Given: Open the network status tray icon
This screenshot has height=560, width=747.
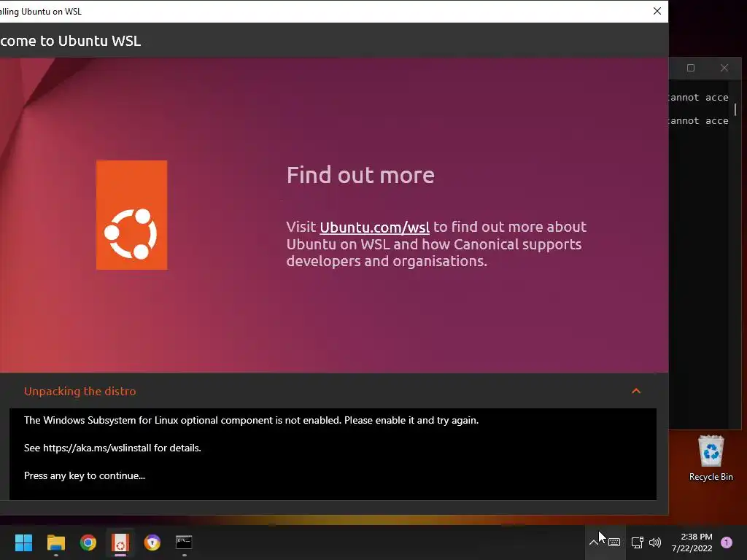Looking at the screenshot, I should coord(637,542).
